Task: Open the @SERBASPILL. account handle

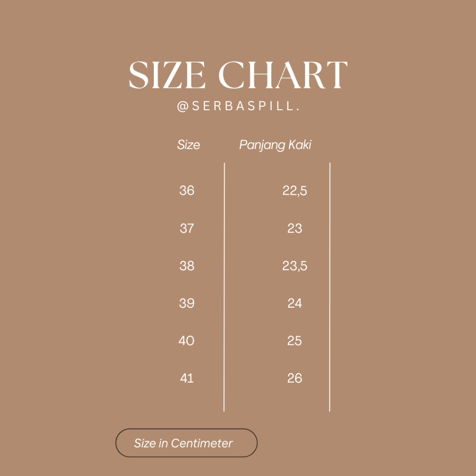Action: (238, 106)
